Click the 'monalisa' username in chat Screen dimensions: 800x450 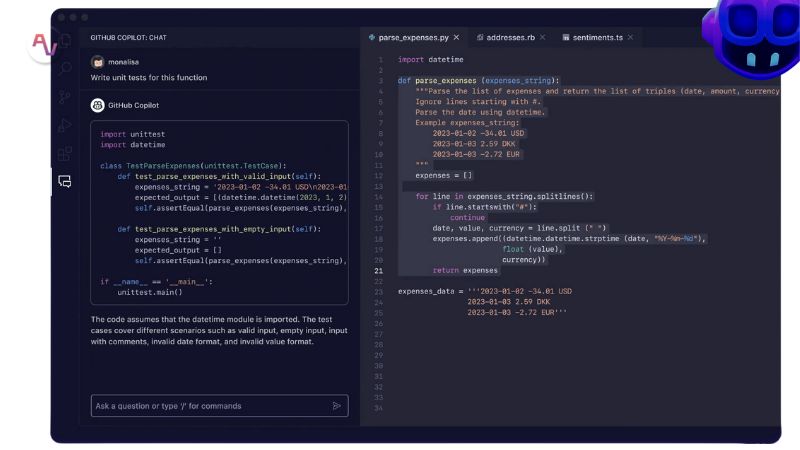coord(123,62)
